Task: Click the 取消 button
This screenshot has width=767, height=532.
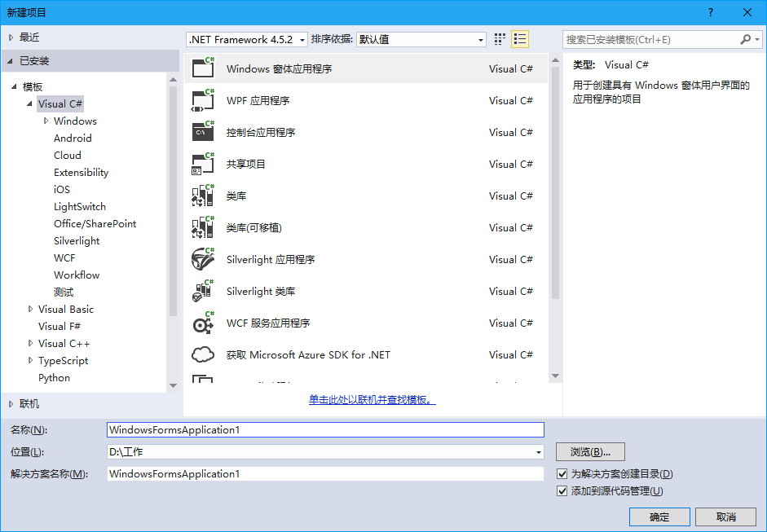Action: [x=726, y=517]
